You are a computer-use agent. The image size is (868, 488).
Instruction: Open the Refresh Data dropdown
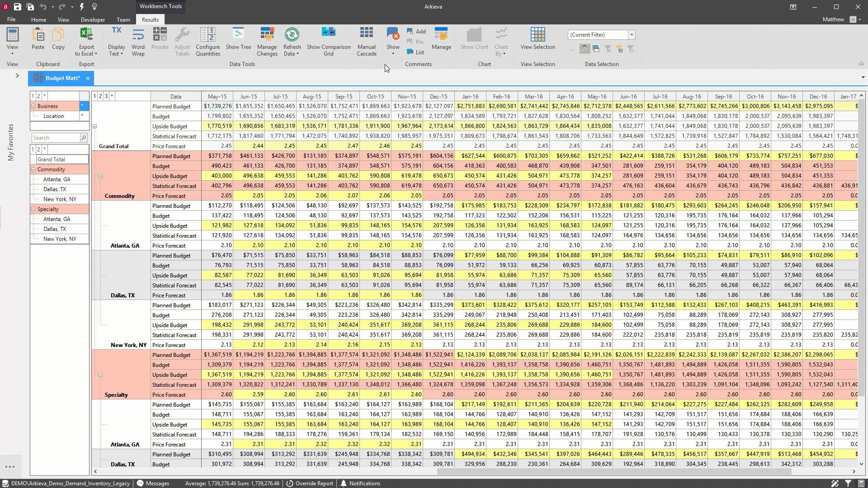pos(292,42)
